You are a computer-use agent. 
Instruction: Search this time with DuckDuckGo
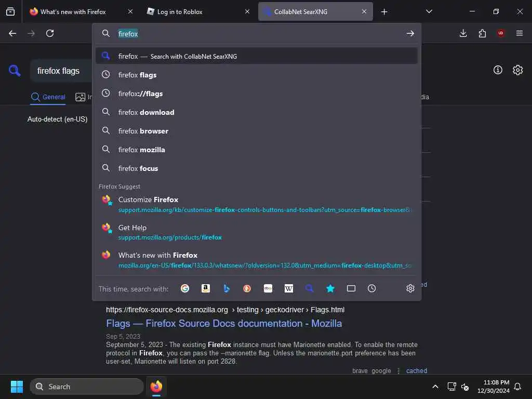click(x=247, y=288)
